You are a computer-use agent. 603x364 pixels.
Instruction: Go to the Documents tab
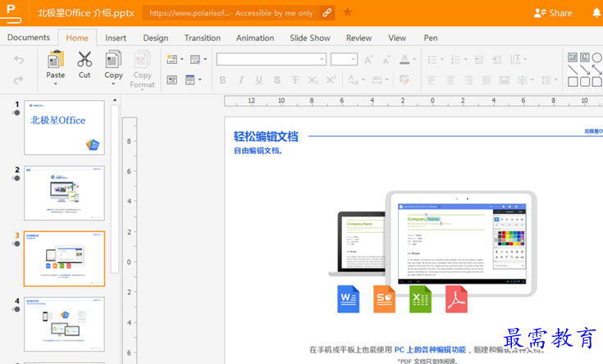click(x=29, y=38)
